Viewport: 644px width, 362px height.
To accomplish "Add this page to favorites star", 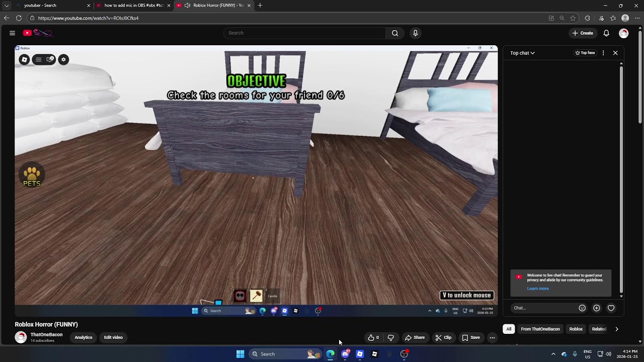I will click(x=573, y=18).
